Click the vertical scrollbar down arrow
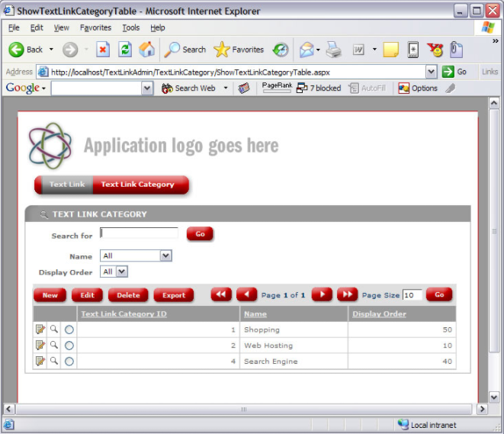 pos(494,397)
